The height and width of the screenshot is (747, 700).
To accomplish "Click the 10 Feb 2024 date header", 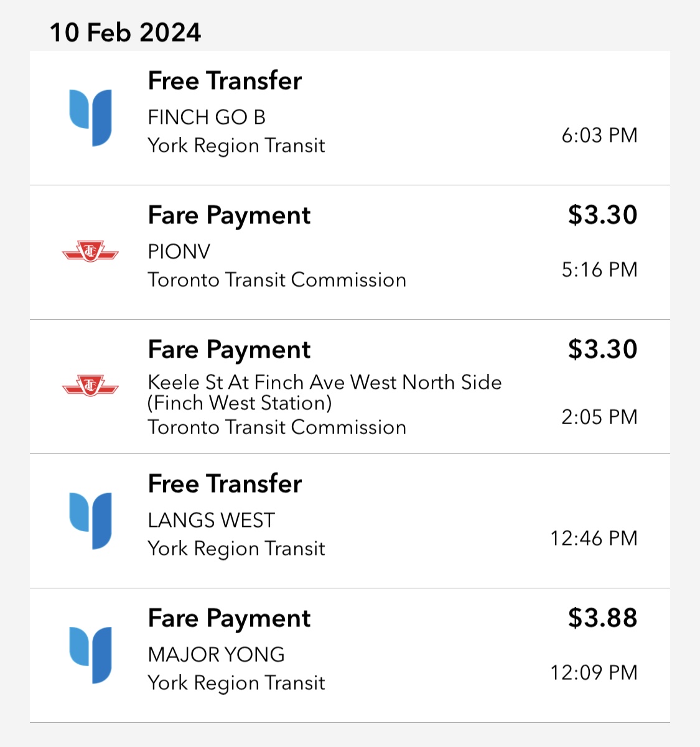I will point(125,32).
